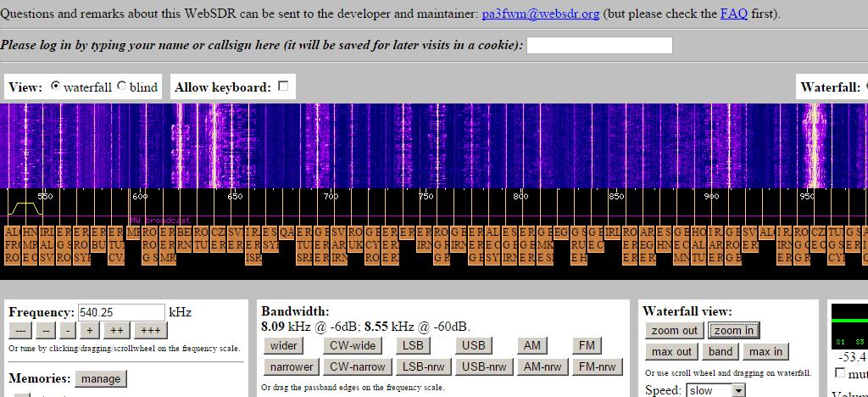Click the 600 mark on the frequency scale
Screen dimensions: 868x397
coord(140,196)
